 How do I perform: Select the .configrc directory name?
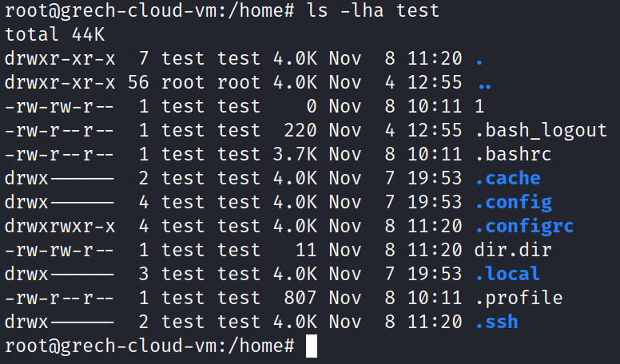coord(524,227)
